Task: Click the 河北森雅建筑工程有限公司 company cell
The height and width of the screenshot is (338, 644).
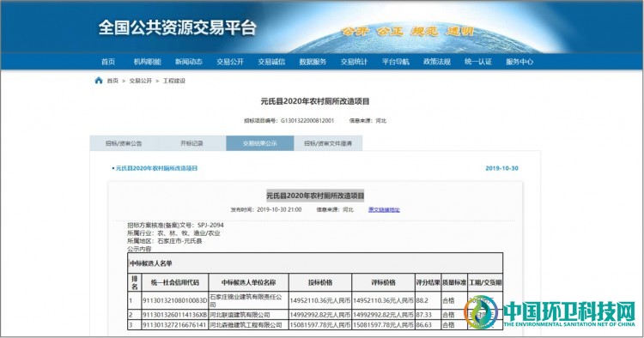Action: point(248,324)
